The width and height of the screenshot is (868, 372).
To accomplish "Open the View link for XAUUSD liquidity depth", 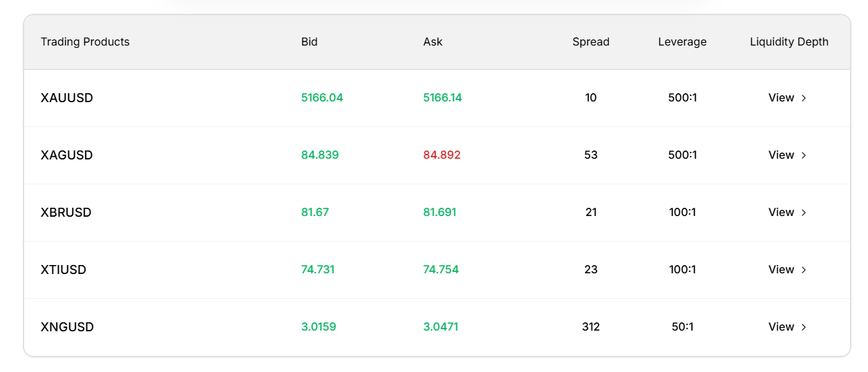I will pyautogui.click(x=781, y=98).
